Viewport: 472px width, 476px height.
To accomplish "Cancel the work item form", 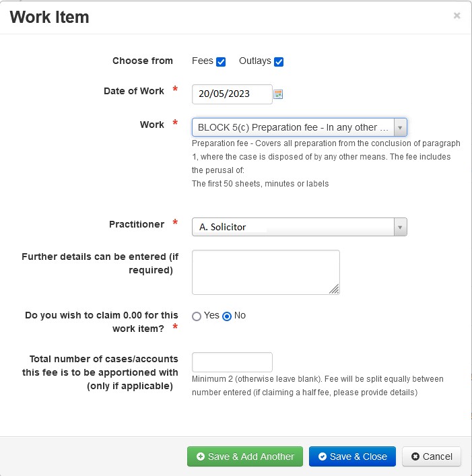I will click(432, 456).
